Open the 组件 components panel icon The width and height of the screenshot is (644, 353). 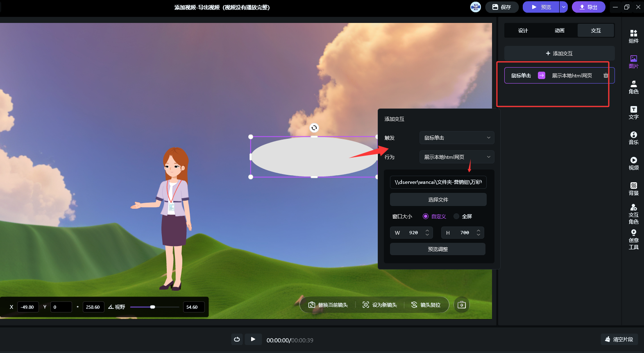633,36
